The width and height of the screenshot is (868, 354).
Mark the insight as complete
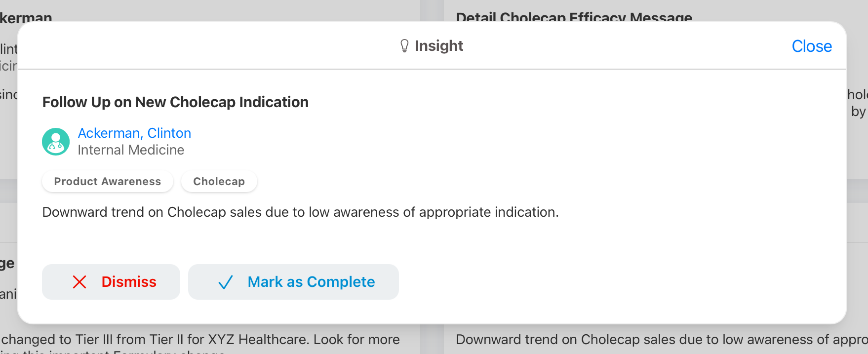click(293, 282)
